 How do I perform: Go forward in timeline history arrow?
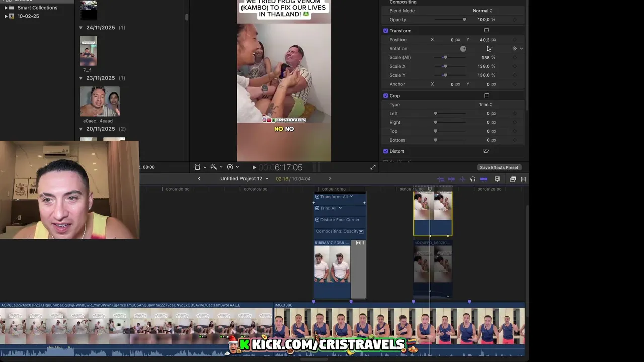(330, 179)
